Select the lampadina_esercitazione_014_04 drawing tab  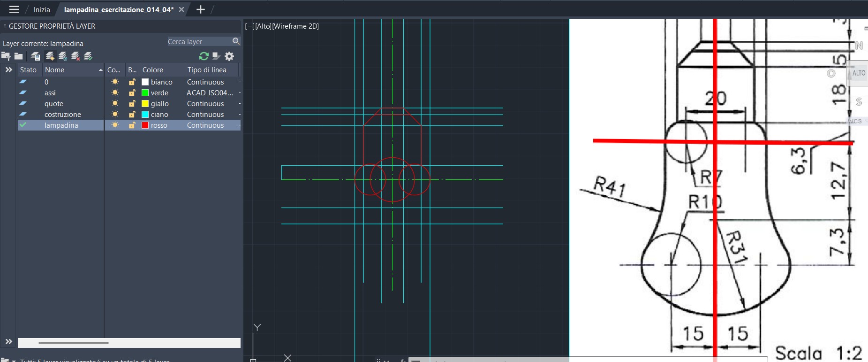pos(119,9)
